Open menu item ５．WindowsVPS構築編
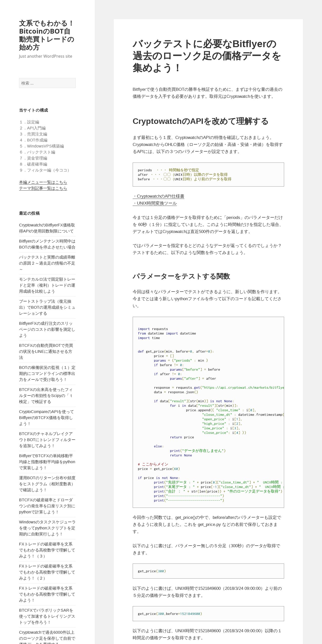The width and height of the screenshot is (322, 644). 41,146
